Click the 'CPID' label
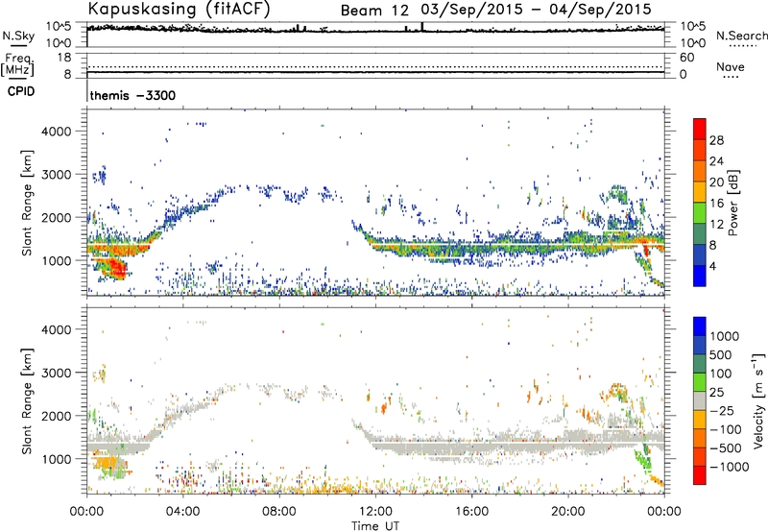Image resolution: width=768 pixels, height=532 pixels. (x=21, y=91)
